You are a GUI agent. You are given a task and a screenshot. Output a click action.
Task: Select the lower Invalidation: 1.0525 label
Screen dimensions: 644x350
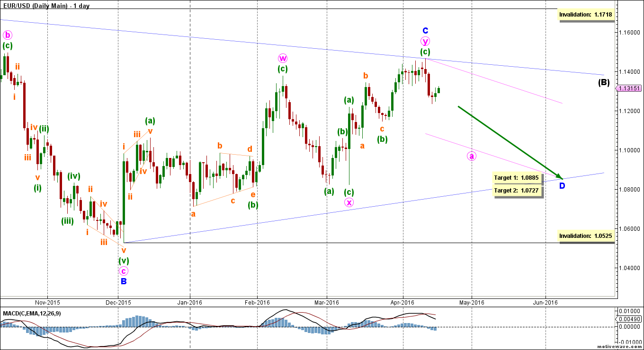tap(586, 236)
